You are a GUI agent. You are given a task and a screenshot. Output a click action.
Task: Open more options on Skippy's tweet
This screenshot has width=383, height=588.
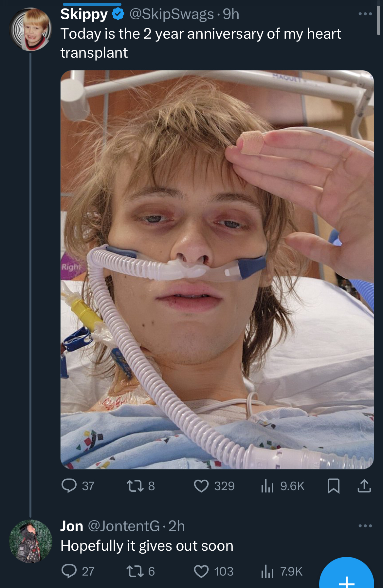365,14
